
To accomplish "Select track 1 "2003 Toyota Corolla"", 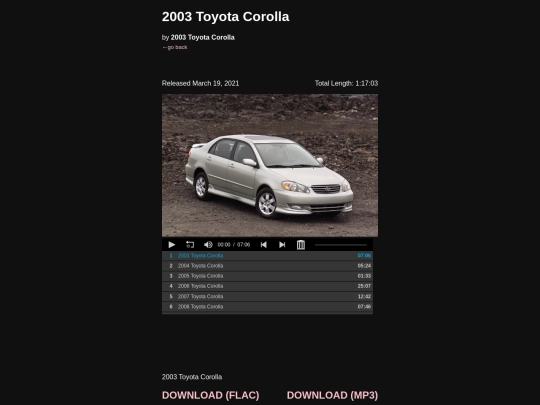I will pyautogui.click(x=267, y=256).
